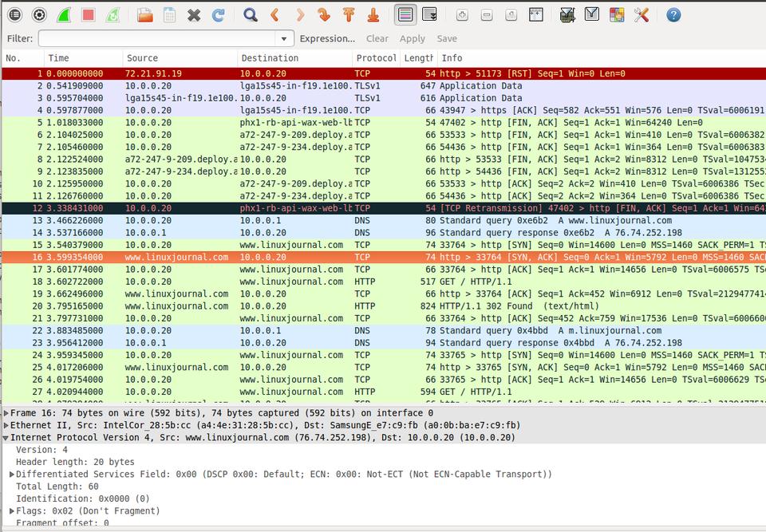
Task: Stop the running capture with red square
Action: [x=89, y=14]
